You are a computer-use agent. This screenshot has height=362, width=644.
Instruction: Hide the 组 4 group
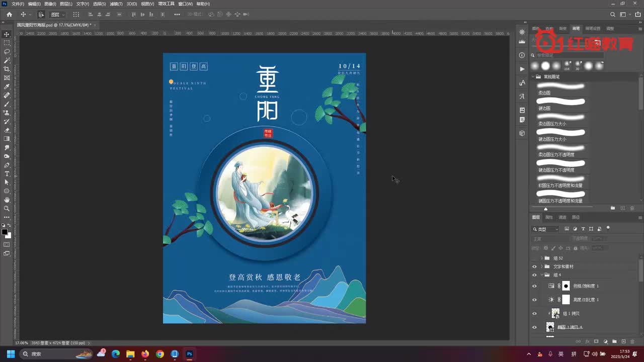coord(534,275)
